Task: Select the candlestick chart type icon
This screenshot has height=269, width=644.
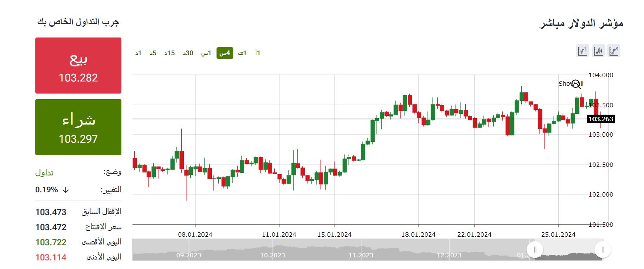Action: (x=598, y=51)
